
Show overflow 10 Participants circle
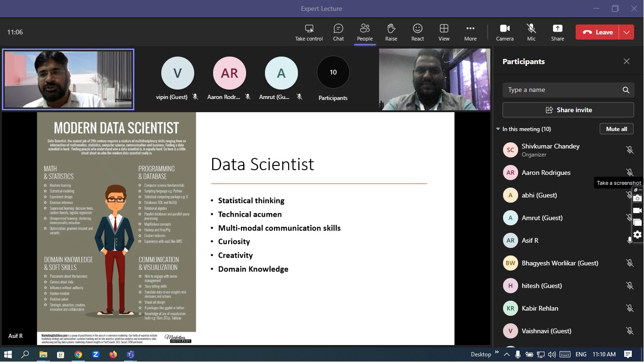coord(333,73)
